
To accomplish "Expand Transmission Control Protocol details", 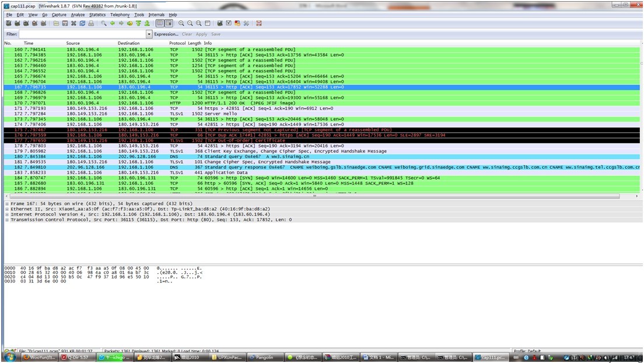I will (7, 220).
